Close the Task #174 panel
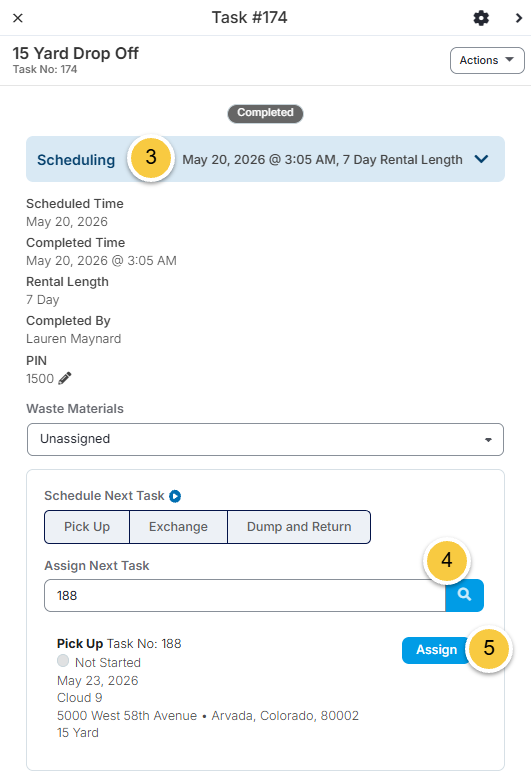Screen dimensions: 531x781 (18, 18)
